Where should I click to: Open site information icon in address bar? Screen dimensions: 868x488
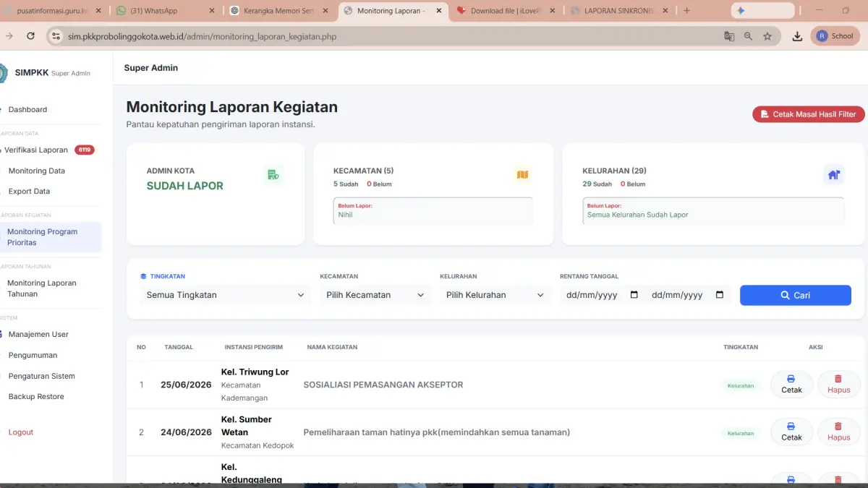pyautogui.click(x=56, y=36)
